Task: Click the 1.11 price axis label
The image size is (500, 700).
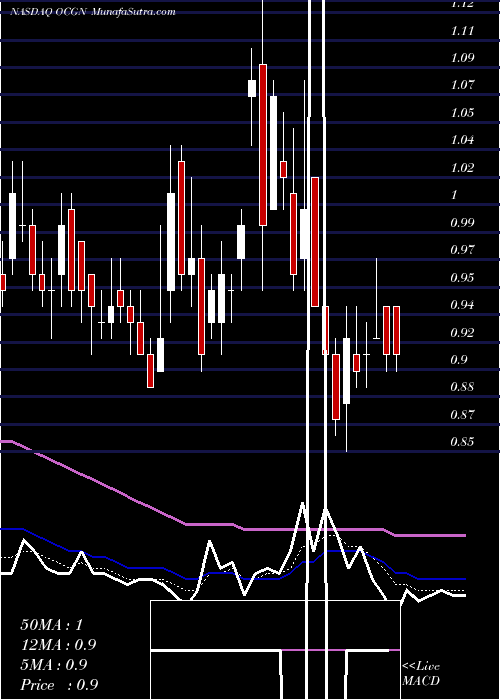Action: (462, 31)
